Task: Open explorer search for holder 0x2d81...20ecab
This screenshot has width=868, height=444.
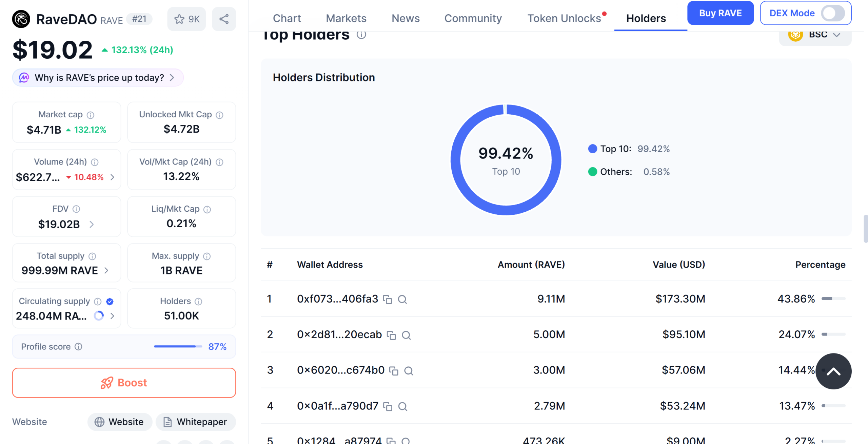Action: pyautogui.click(x=407, y=335)
